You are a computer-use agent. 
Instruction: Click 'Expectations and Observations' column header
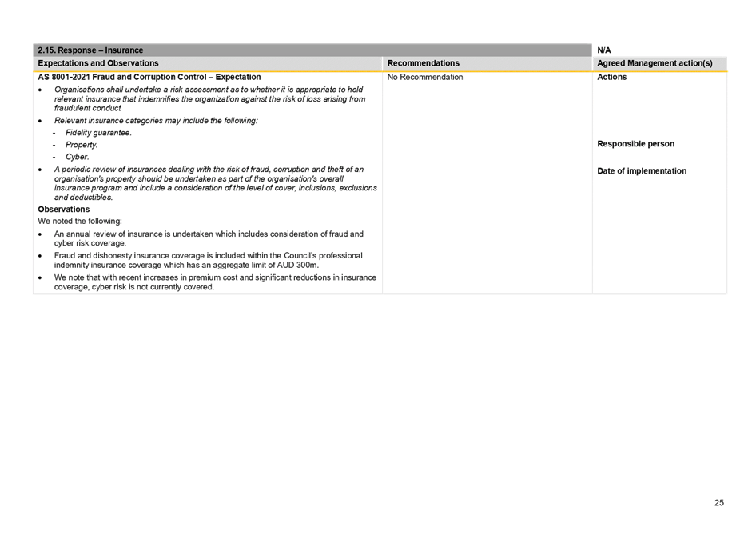pyautogui.click(x=97, y=63)
